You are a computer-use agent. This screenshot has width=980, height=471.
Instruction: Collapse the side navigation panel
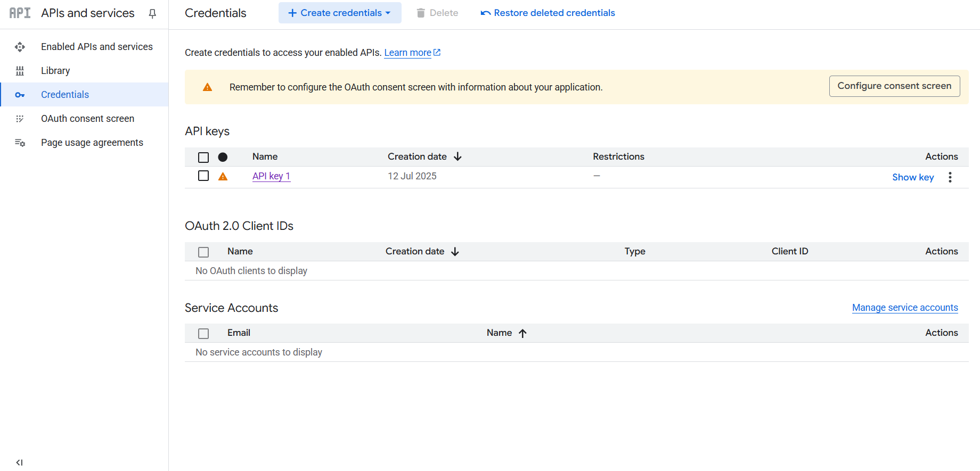coord(19,462)
